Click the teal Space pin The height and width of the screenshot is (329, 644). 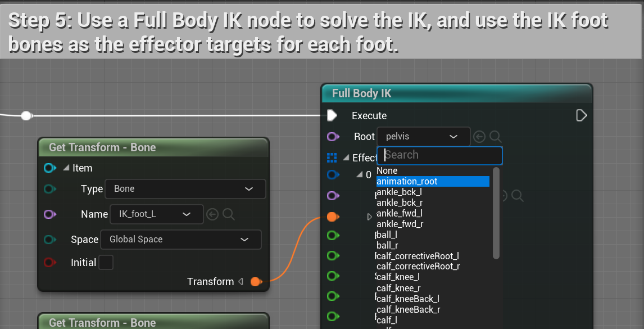(49, 240)
